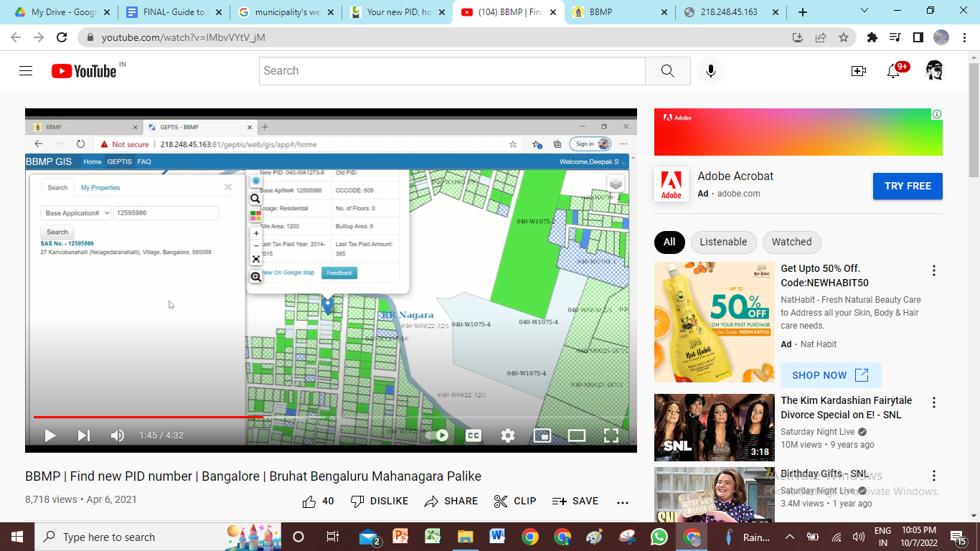Open Chrome three-dot menu
Screen dimensions: 980x551
pos(964,37)
